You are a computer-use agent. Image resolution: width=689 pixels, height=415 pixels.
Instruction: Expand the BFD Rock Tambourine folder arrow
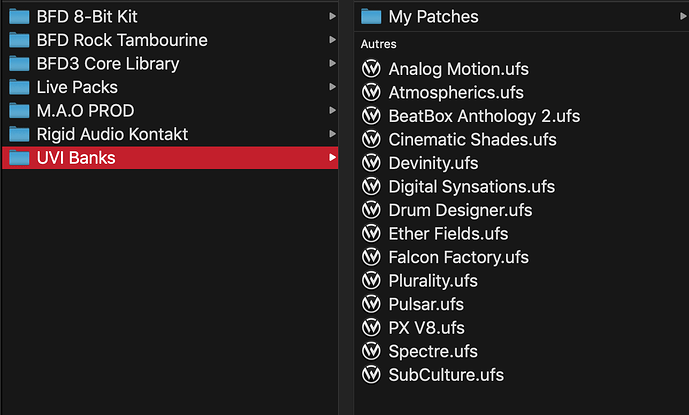[332, 40]
